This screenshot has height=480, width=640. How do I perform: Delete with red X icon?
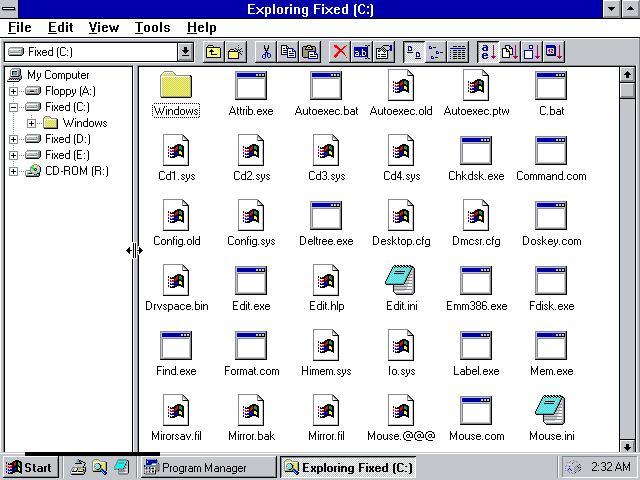(x=340, y=52)
